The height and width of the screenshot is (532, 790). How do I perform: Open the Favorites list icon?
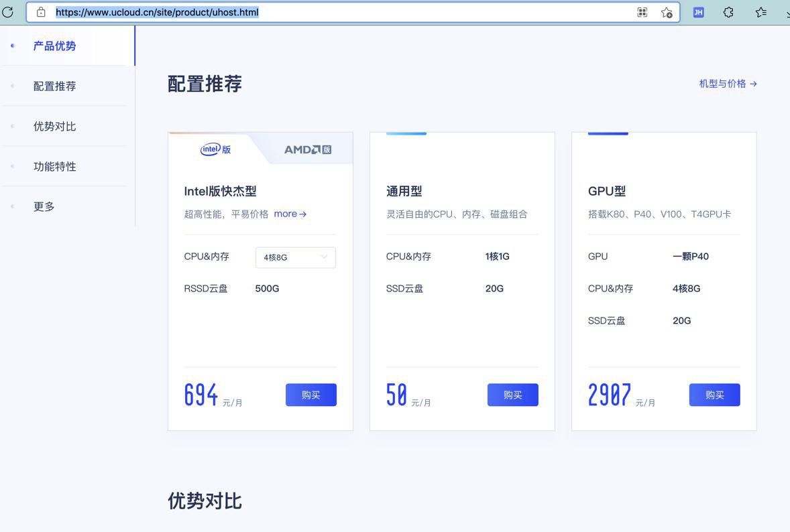pos(760,12)
